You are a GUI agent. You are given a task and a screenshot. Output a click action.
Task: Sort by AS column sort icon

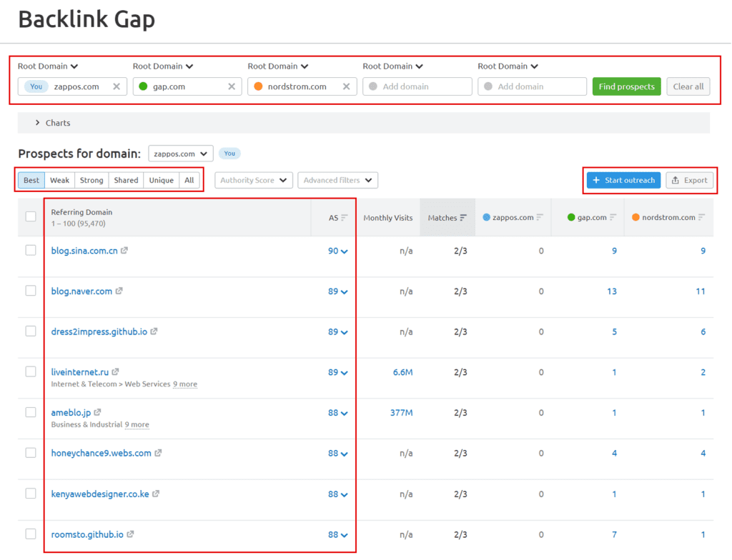tap(345, 217)
